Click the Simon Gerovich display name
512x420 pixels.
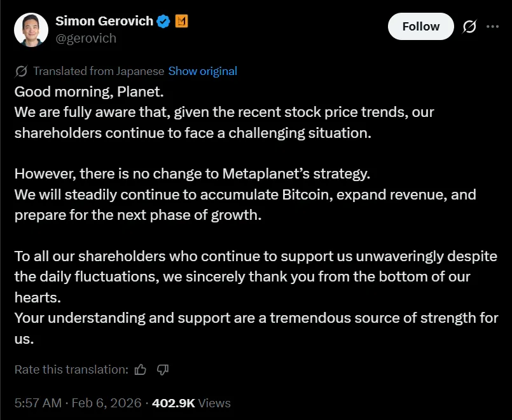(x=104, y=20)
